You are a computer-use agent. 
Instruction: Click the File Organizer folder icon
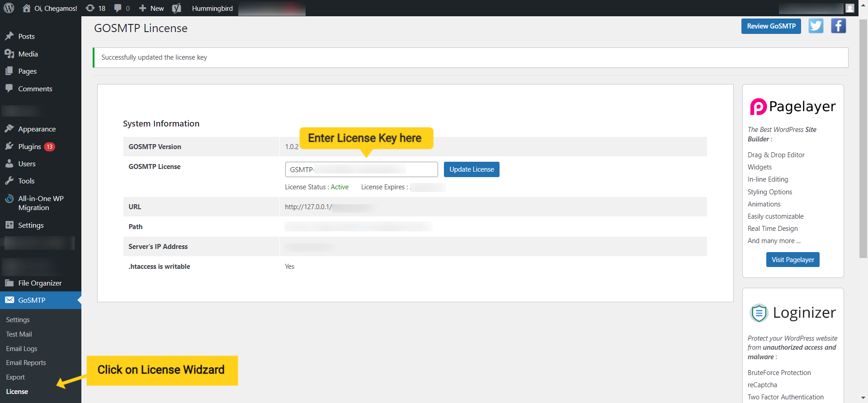point(9,283)
